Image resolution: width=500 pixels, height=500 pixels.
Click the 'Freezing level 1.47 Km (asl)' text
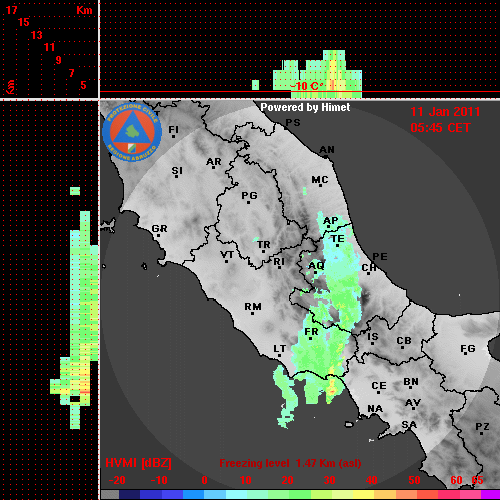click(290, 463)
